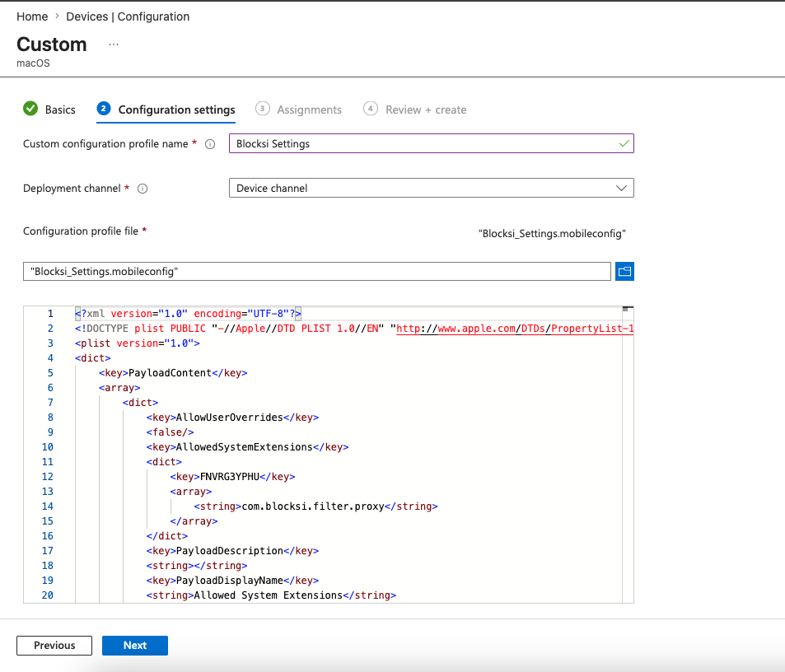Click the step 2 blue circle icon
This screenshot has height=672, width=785.
pyautogui.click(x=104, y=109)
